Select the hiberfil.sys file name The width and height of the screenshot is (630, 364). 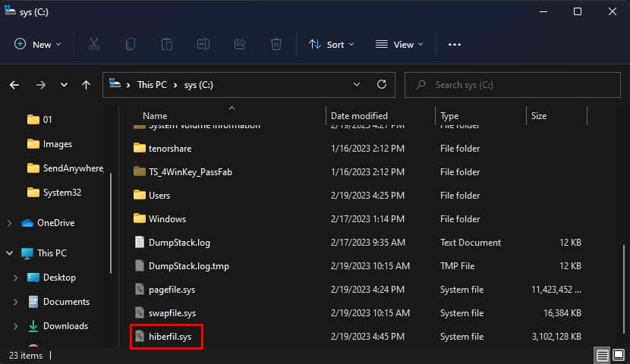coord(170,336)
